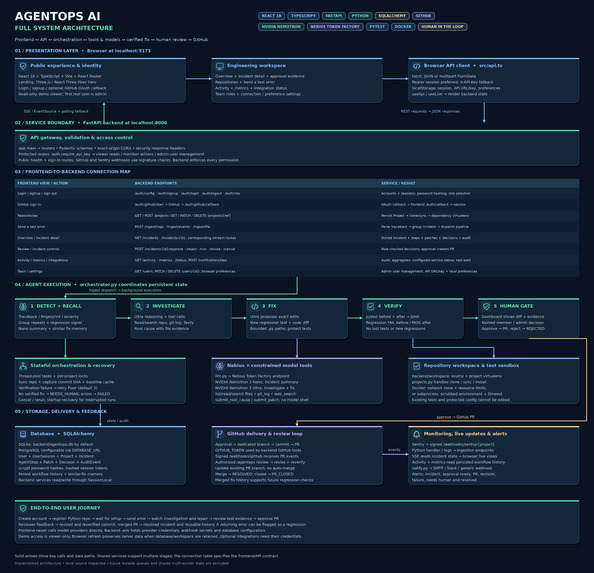Click the 'Stateful orchestration & recovery' card title

72,365
